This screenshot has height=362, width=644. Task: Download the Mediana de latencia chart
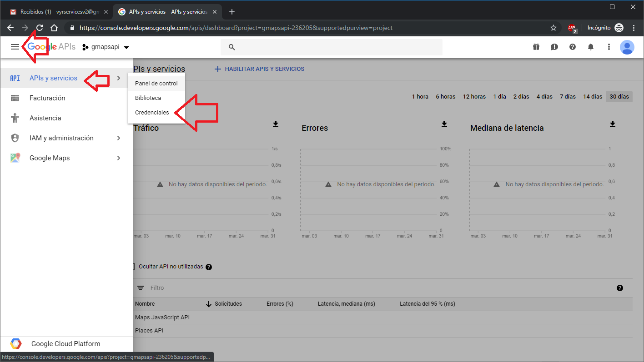(x=613, y=124)
